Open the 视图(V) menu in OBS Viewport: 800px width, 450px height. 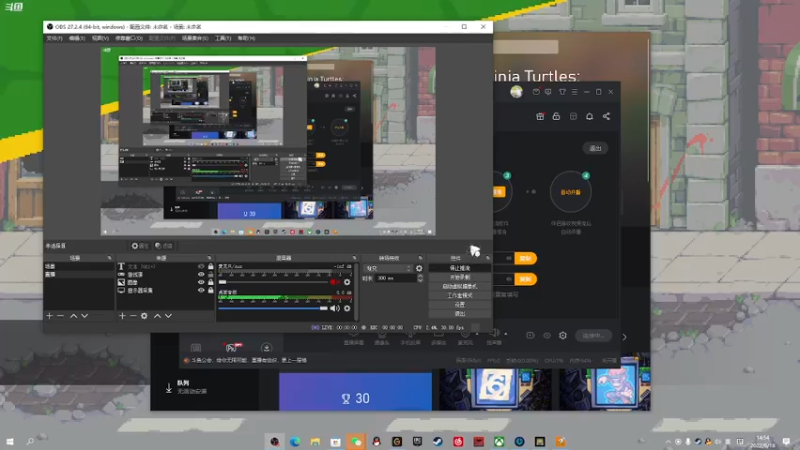tap(100, 38)
